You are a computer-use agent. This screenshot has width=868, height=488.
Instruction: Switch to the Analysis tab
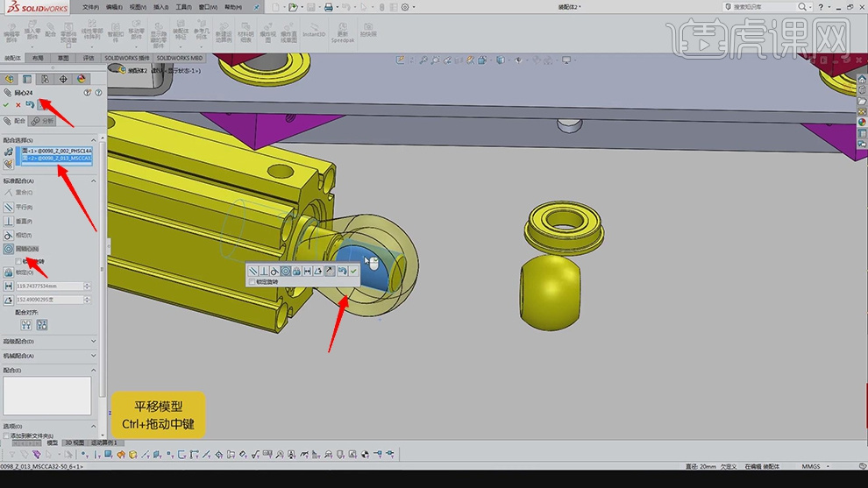click(44, 121)
